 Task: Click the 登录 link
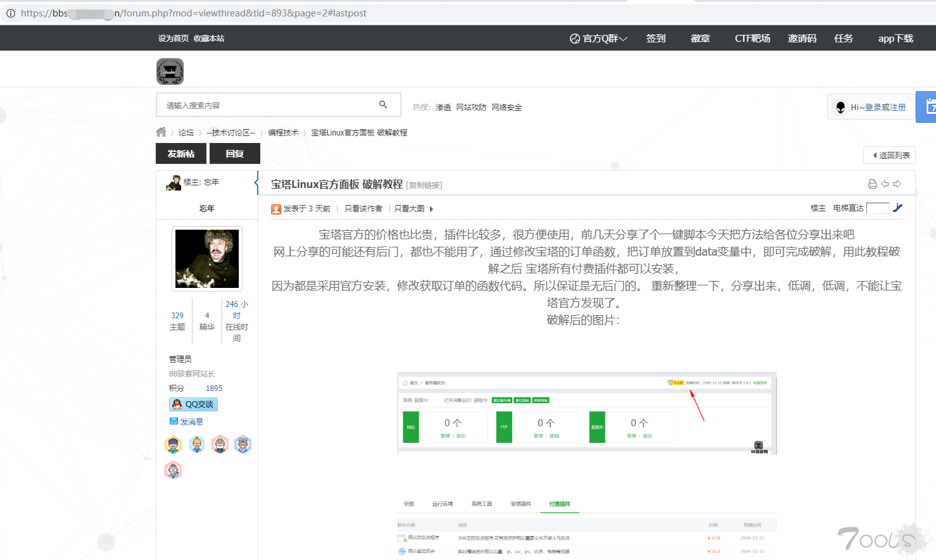click(873, 108)
